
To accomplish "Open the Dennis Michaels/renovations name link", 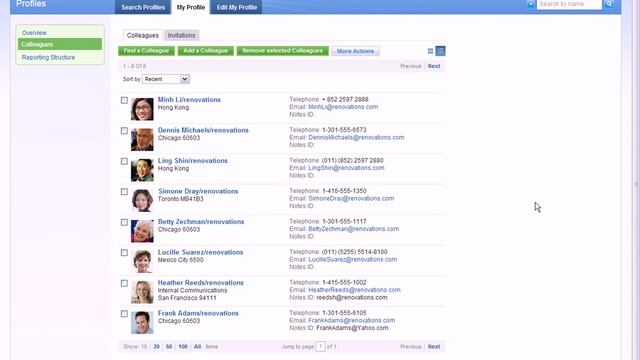I will click(x=203, y=130).
